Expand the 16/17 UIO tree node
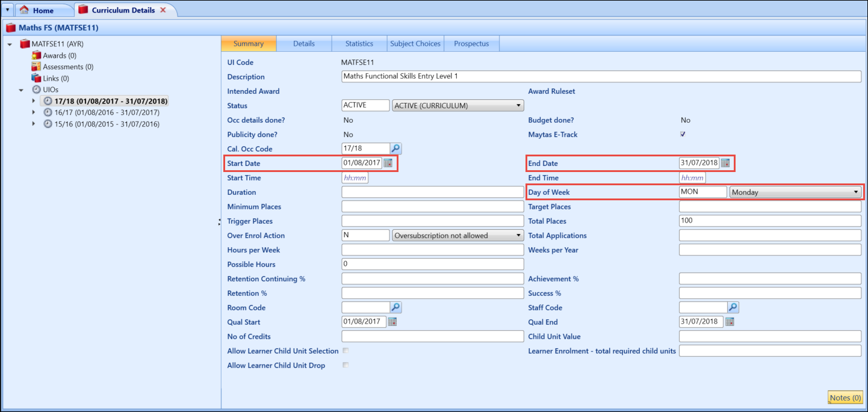Image resolution: width=868 pixels, height=412 pixels. (34, 112)
